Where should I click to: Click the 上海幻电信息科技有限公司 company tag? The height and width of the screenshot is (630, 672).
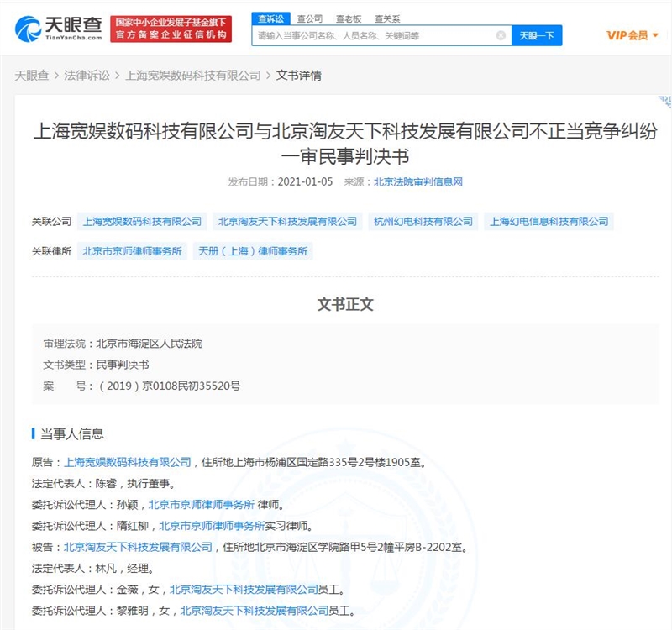549,222
